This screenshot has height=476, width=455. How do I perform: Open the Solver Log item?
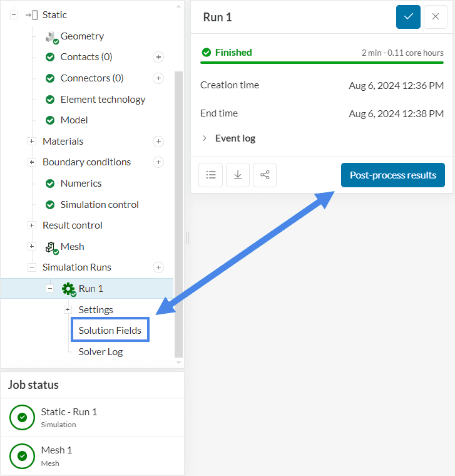coord(100,352)
